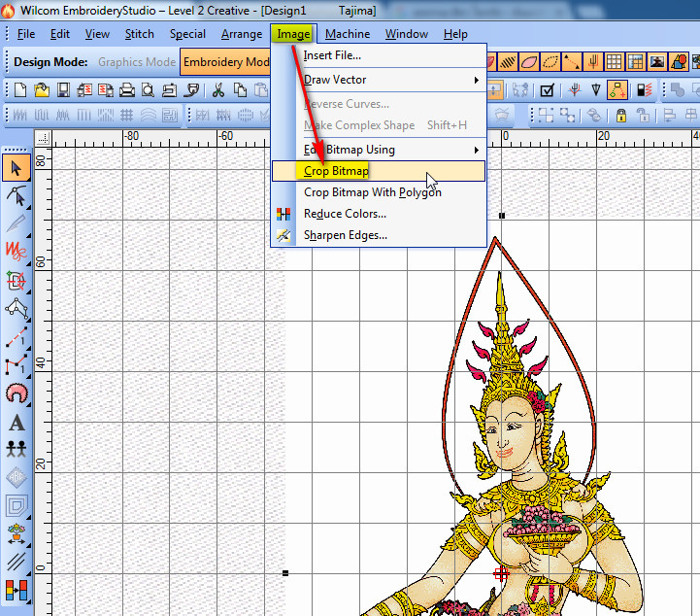Click the Print icon in the toolbar
This screenshot has width=700, height=616.
pyautogui.click(x=127, y=90)
